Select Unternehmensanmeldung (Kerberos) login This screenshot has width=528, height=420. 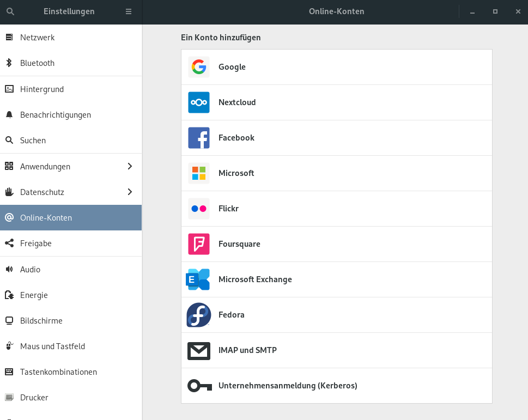pyautogui.click(x=337, y=386)
